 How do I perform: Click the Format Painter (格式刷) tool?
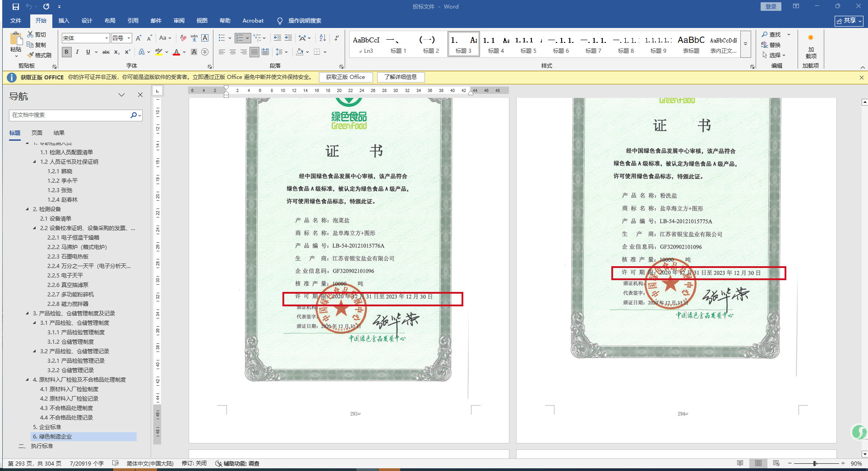[x=39, y=55]
